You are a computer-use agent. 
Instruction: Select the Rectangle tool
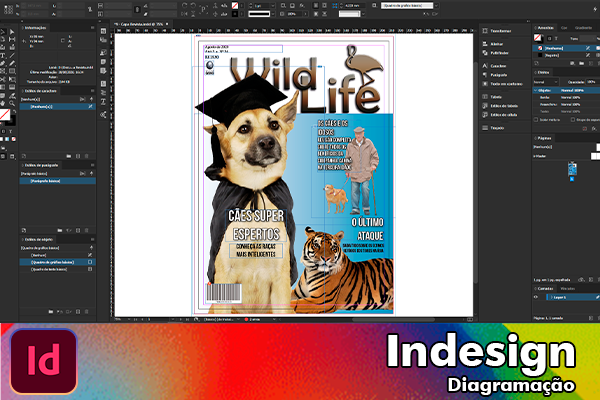12,71
